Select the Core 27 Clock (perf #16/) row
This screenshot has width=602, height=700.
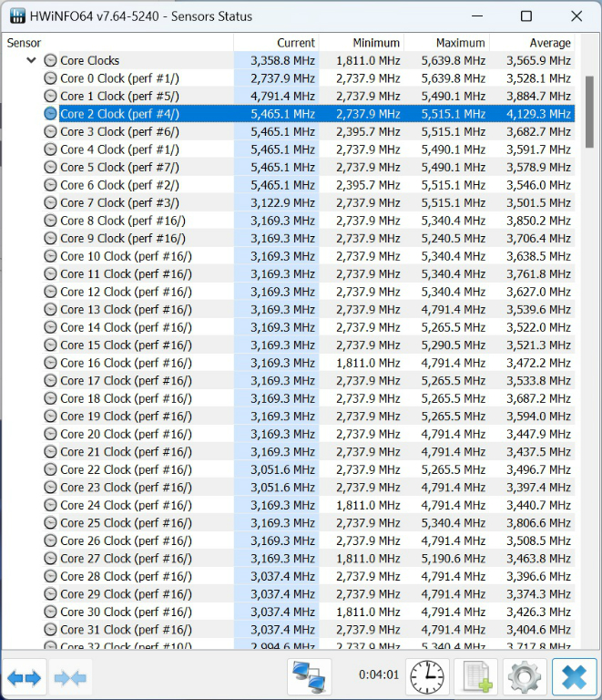click(309, 559)
